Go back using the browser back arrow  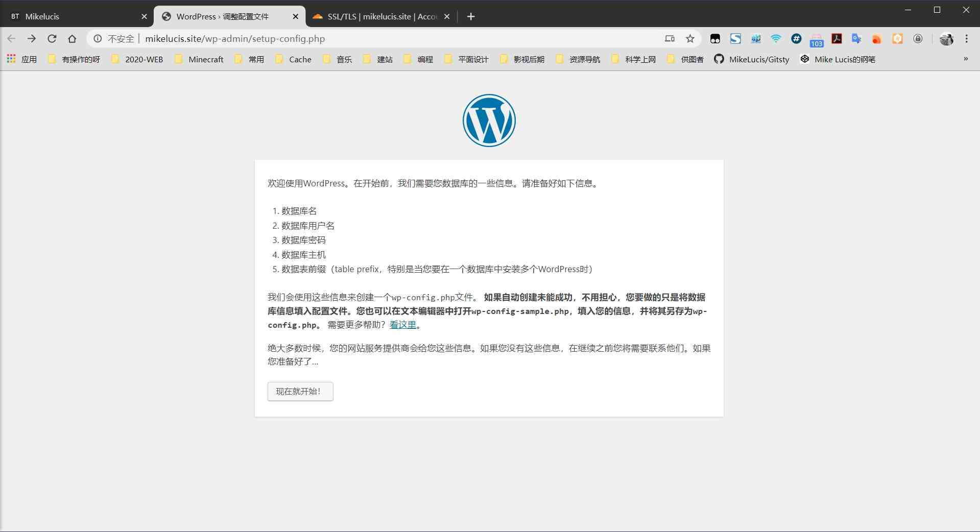[x=11, y=38]
